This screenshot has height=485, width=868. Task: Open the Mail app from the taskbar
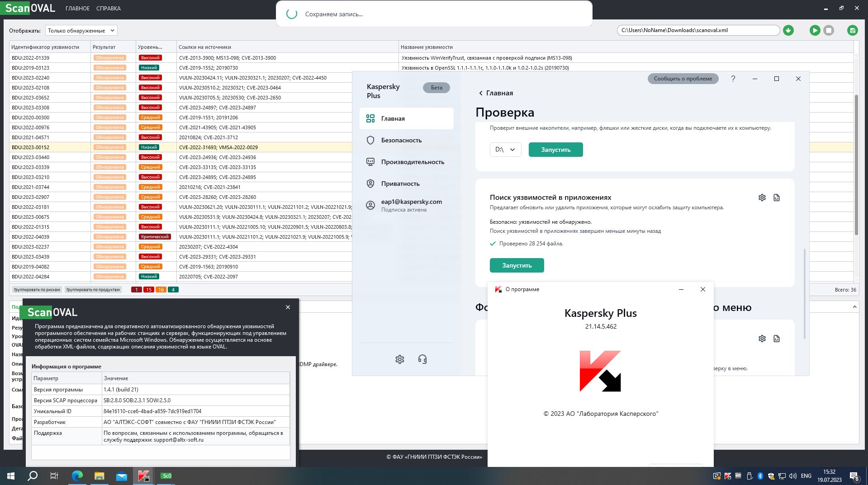pos(121,476)
